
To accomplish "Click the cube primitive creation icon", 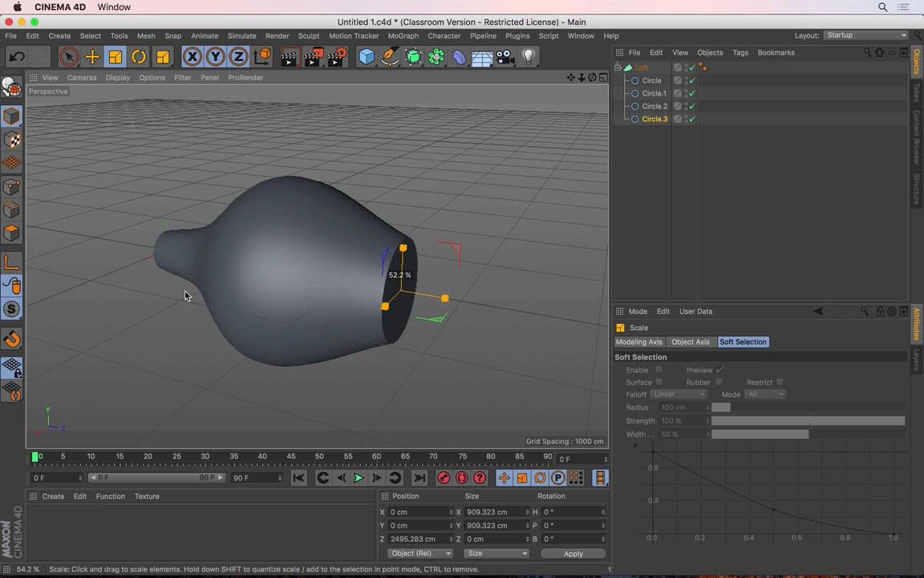I will click(366, 56).
